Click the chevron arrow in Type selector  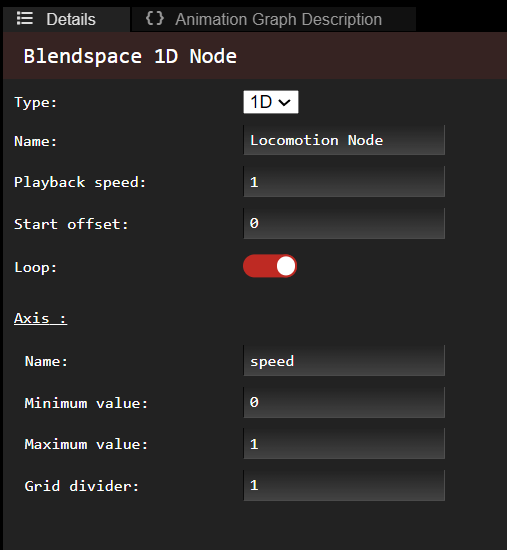click(284, 102)
